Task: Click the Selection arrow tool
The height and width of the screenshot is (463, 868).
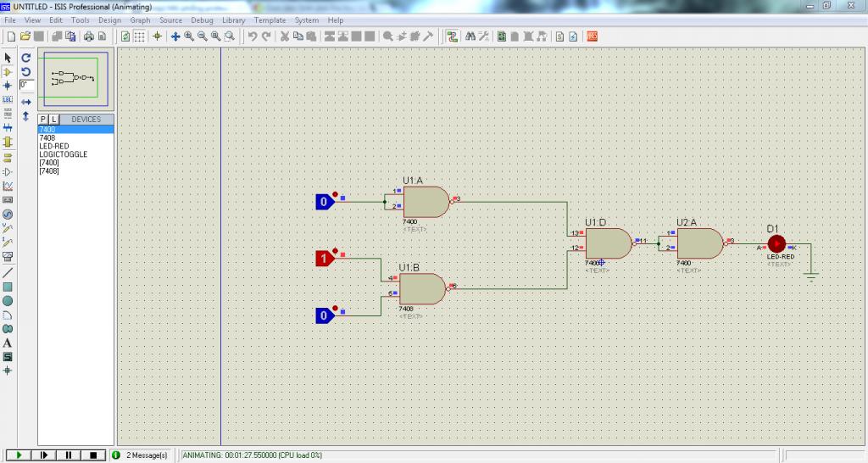Action: (x=8, y=58)
